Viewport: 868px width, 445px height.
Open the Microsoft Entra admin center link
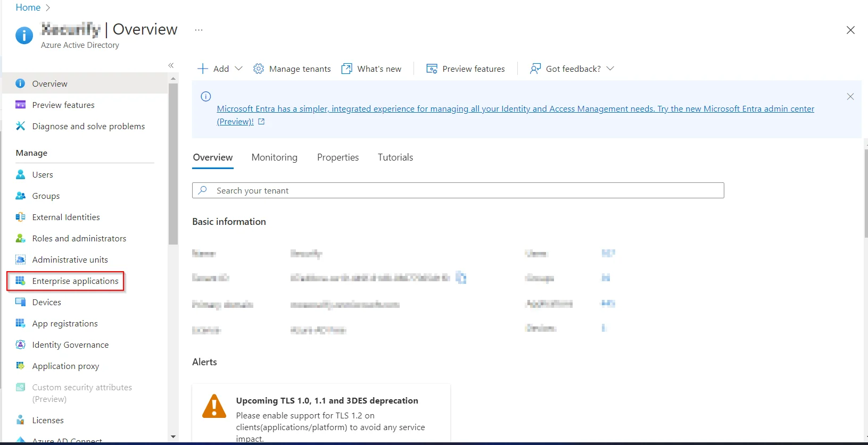click(x=515, y=115)
